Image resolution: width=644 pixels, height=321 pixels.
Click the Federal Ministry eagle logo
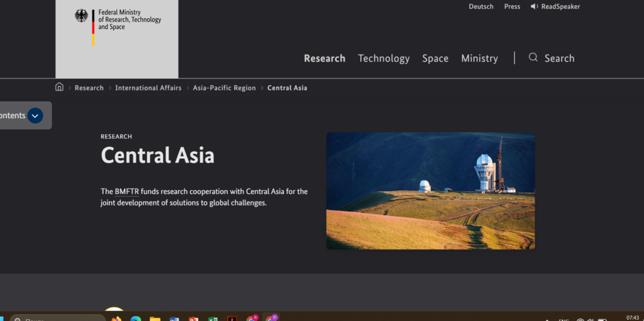pos(82,16)
